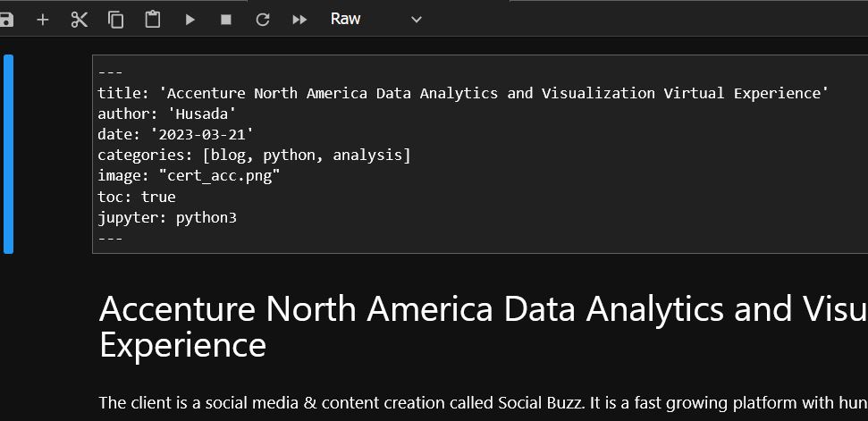868x421 pixels.
Task: Click the toc: true line
Action: tap(137, 197)
